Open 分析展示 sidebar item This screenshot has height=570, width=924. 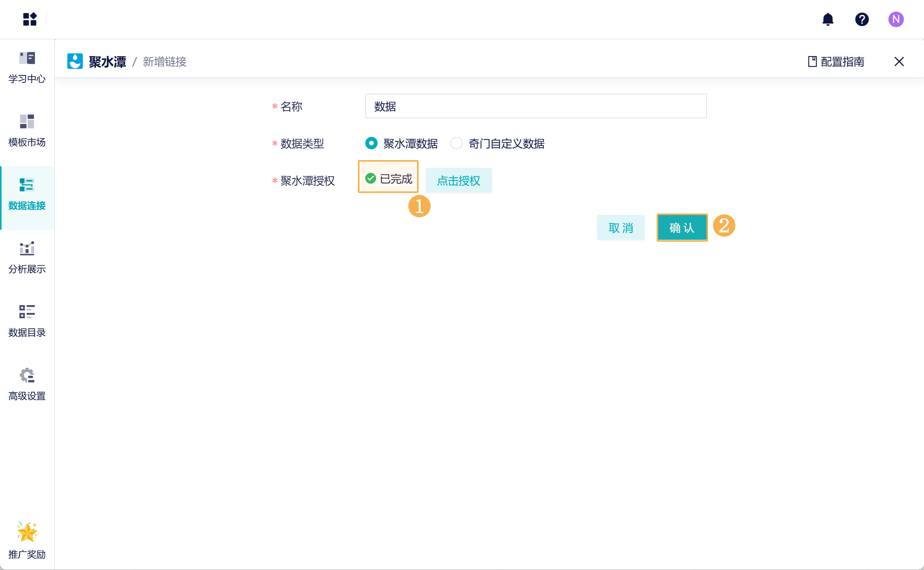(27, 258)
